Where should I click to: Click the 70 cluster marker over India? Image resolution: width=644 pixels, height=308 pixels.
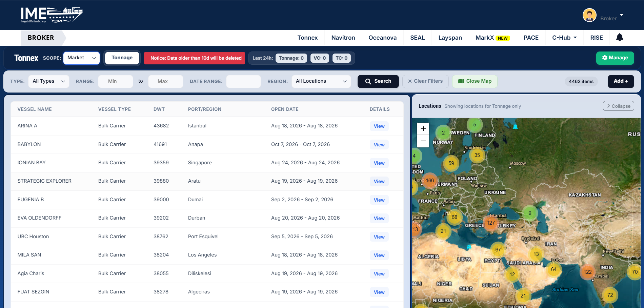635,272
